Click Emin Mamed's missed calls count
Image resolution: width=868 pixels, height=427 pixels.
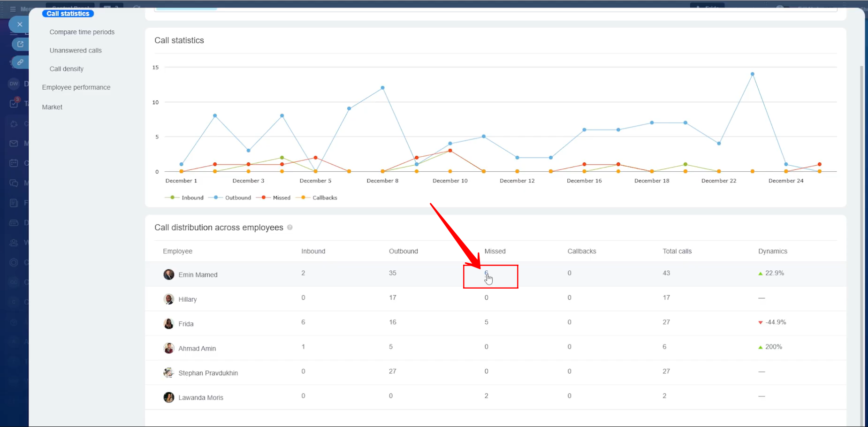pyautogui.click(x=487, y=273)
